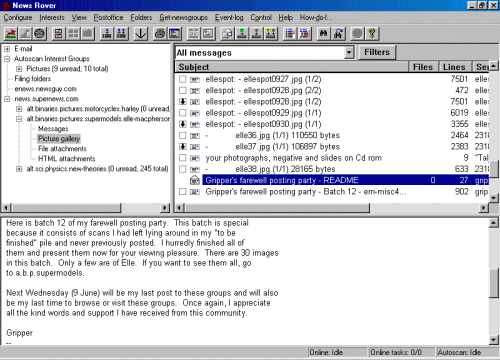This screenshot has height=360, width=500.
Task: Sort by the Subject column header
Action: (292, 67)
